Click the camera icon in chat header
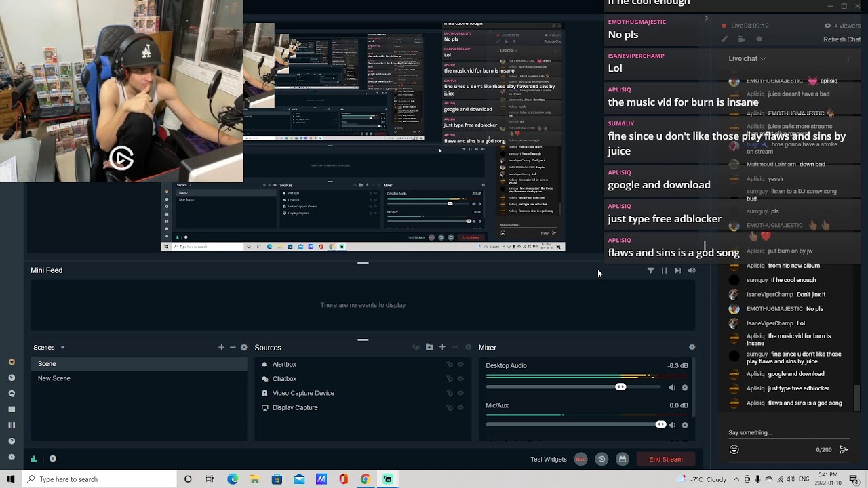The image size is (868, 488). click(x=741, y=39)
